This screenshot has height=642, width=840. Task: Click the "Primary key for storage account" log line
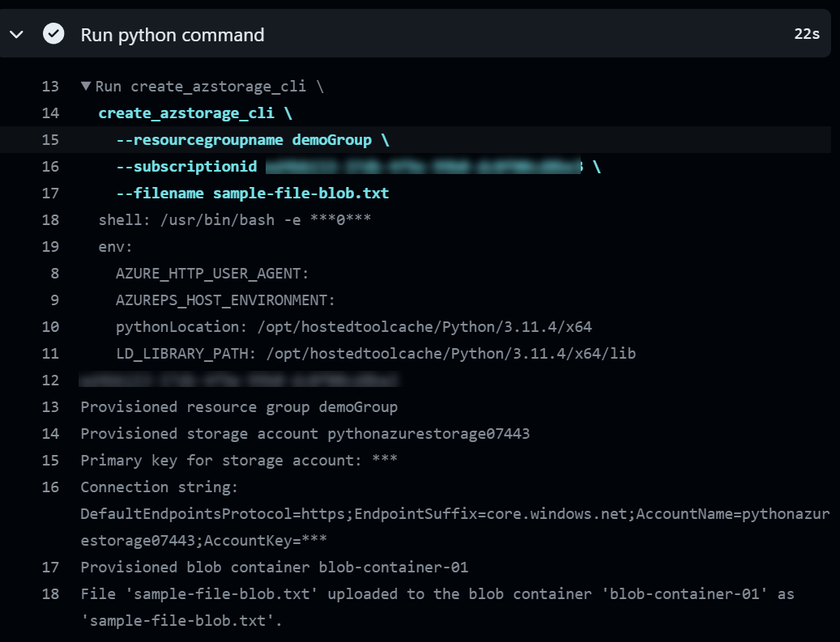tap(238, 460)
